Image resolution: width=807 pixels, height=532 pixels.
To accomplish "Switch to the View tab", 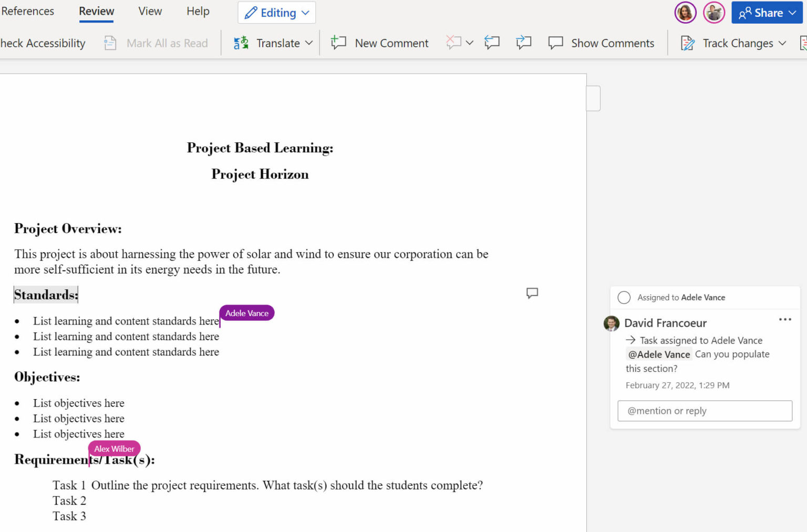I will (x=150, y=11).
